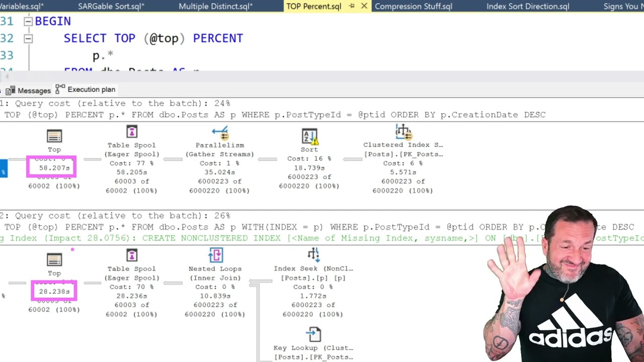Click the '[Posts].[p] [p]' index label
Screen dimensions: 644x362
313,278
